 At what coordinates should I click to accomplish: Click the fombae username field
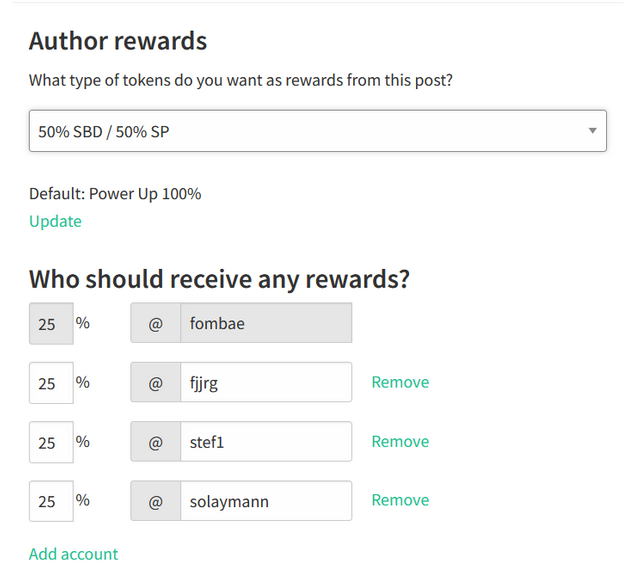point(265,324)
